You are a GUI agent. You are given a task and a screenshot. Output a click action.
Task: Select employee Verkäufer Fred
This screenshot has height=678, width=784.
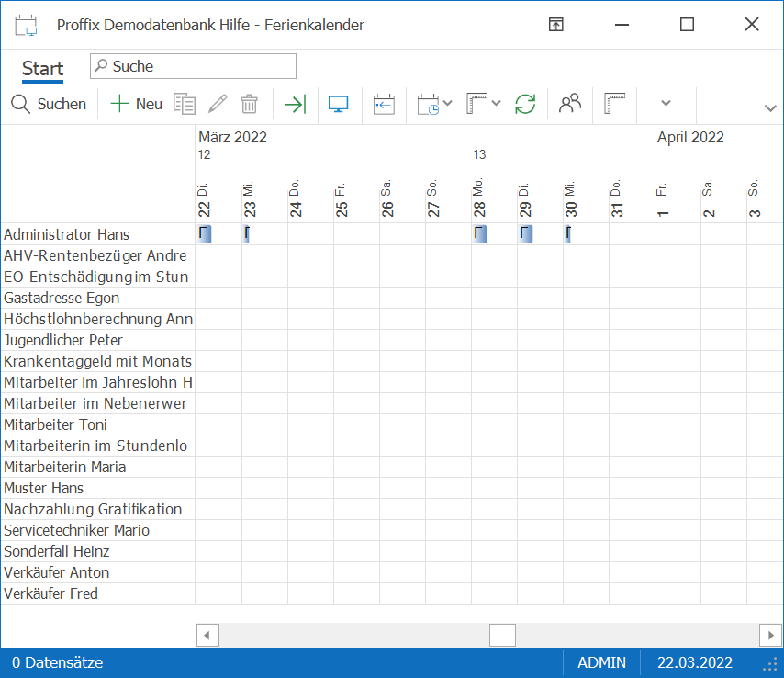[97, 593]
